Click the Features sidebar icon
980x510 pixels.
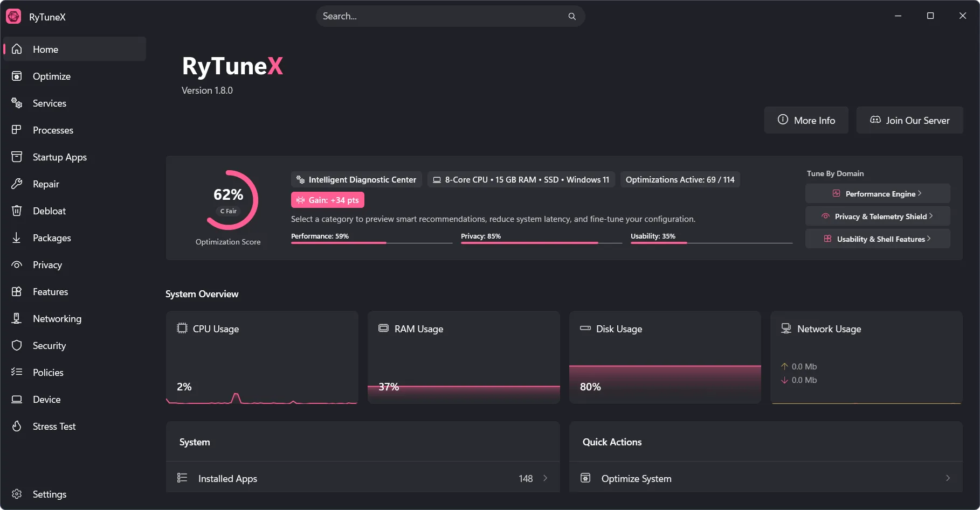[x=17, y=291]
